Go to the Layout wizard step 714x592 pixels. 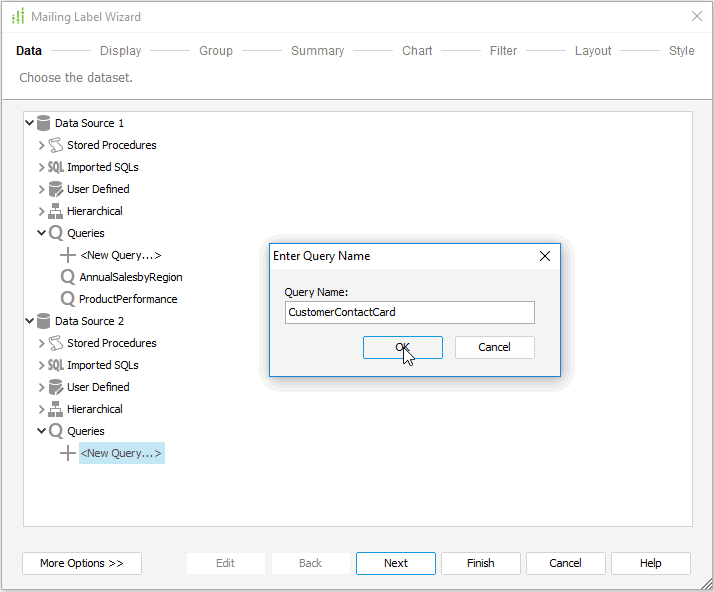pyautogui.click(x=592, y=51)
